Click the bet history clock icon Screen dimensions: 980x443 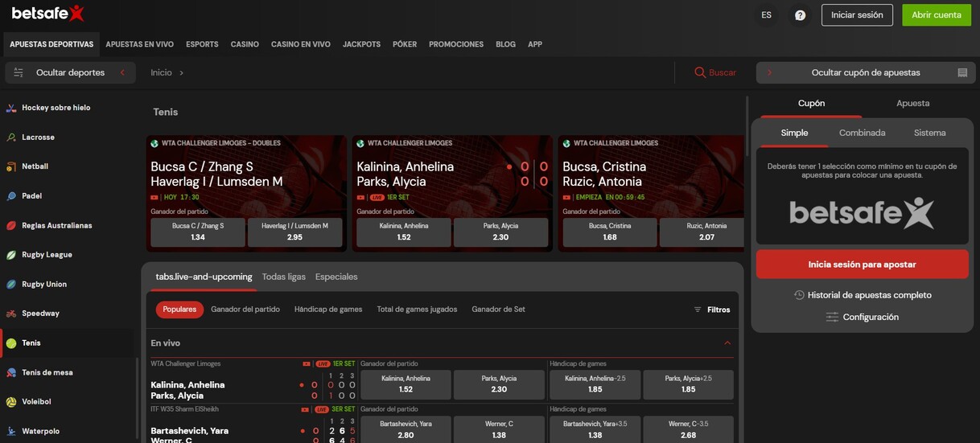[799, 295]
